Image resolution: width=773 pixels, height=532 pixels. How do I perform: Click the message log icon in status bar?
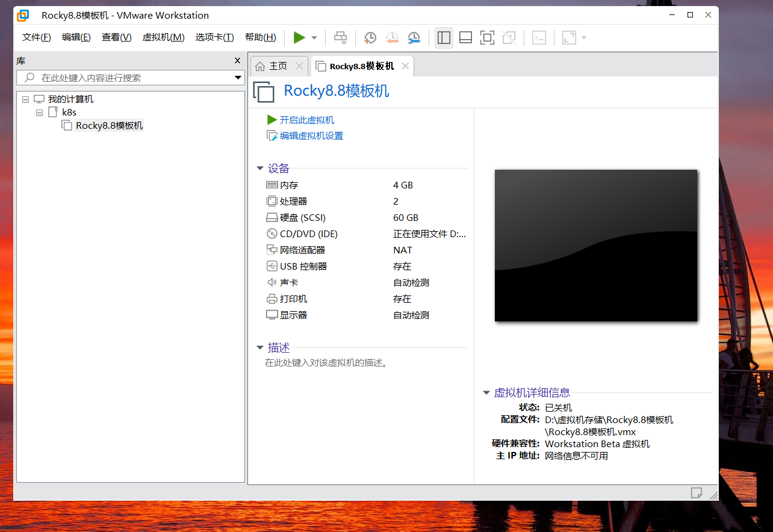[697, 493]
